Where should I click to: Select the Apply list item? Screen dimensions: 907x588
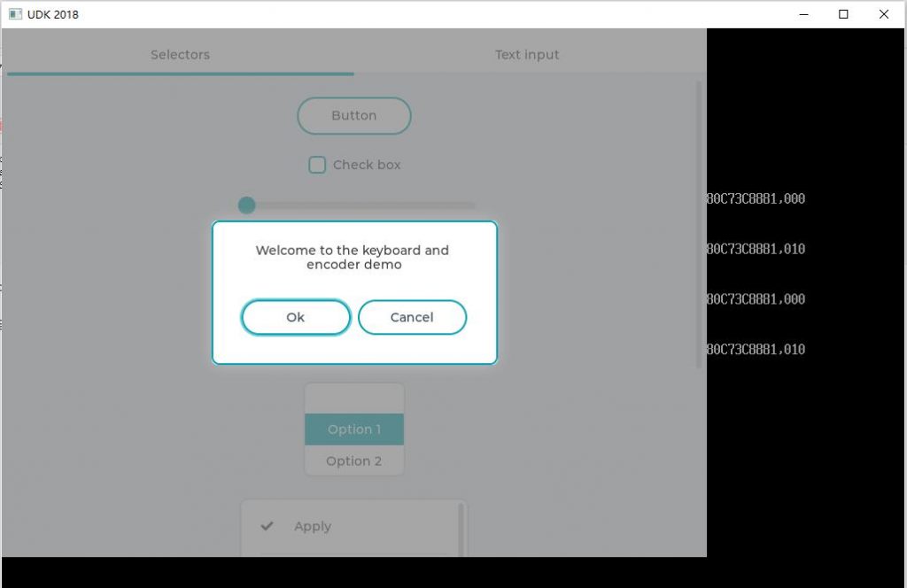point(313,526)
